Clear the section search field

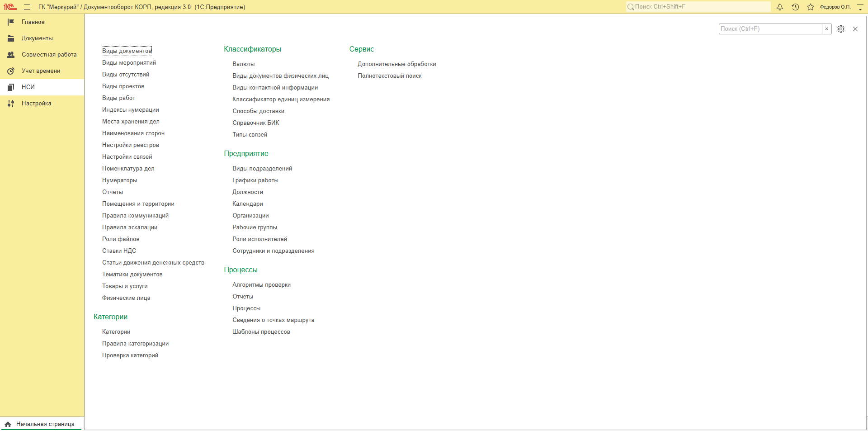pyautogui.click(x=827, y=29)
